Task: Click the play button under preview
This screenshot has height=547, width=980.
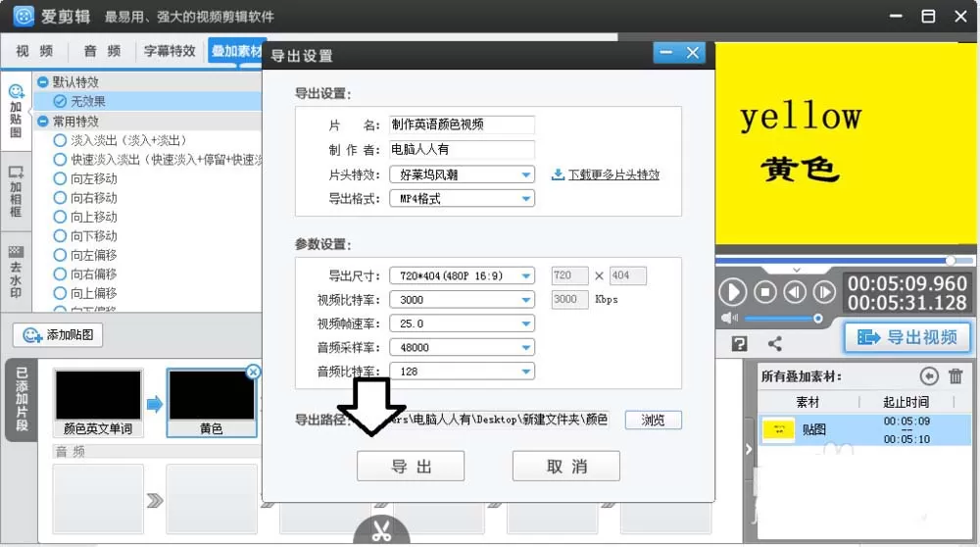Action: 732,292
